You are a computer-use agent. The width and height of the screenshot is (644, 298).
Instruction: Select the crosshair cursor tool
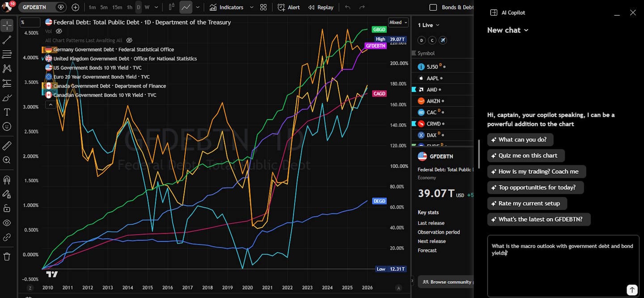click(7, 25)
